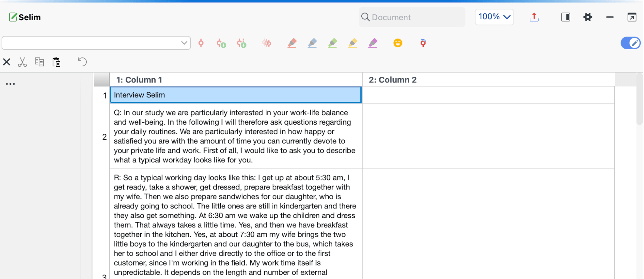Open the settings gear icon
Viewport: 644px width, 279px height.
point(588,17)
